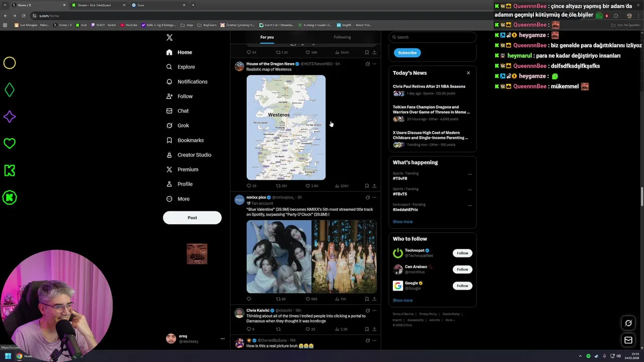The width and height of the screenshot is (644, 362).
Task: Open the Premium page
Action: [182, 169]
